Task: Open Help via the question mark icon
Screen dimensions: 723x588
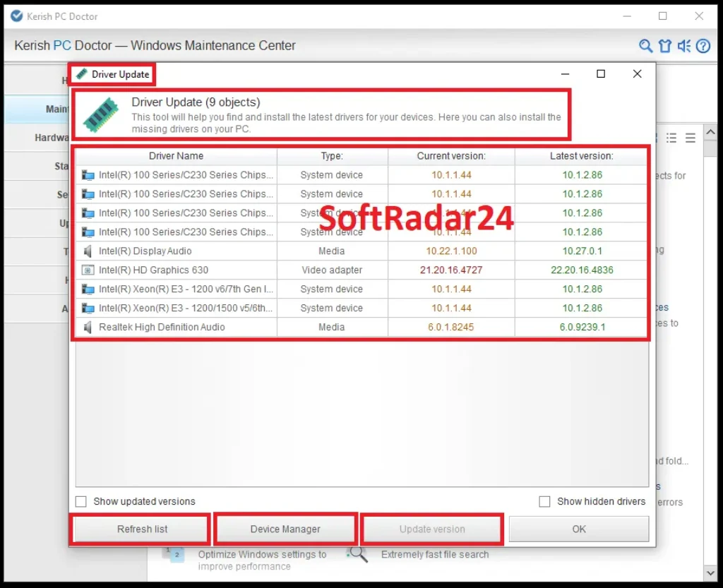Action: pyautogui.click(x=702, y=45)
